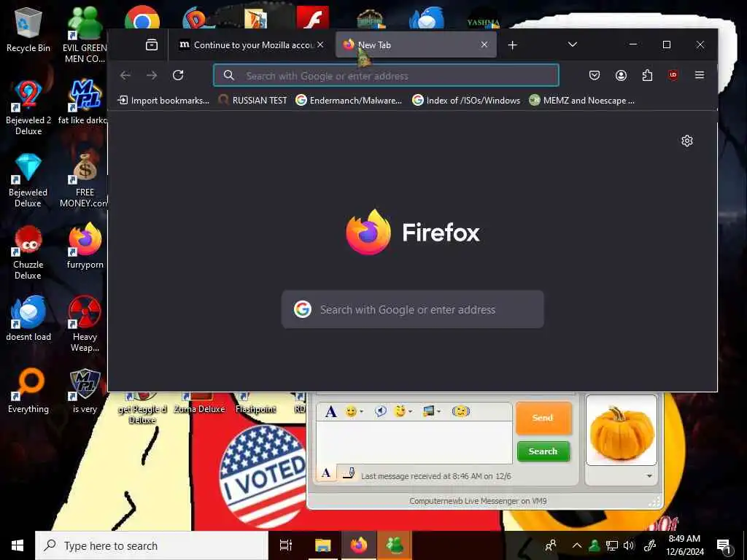
Task: Select FREE MONEY money bag shortcut
Action: [85, 180]
